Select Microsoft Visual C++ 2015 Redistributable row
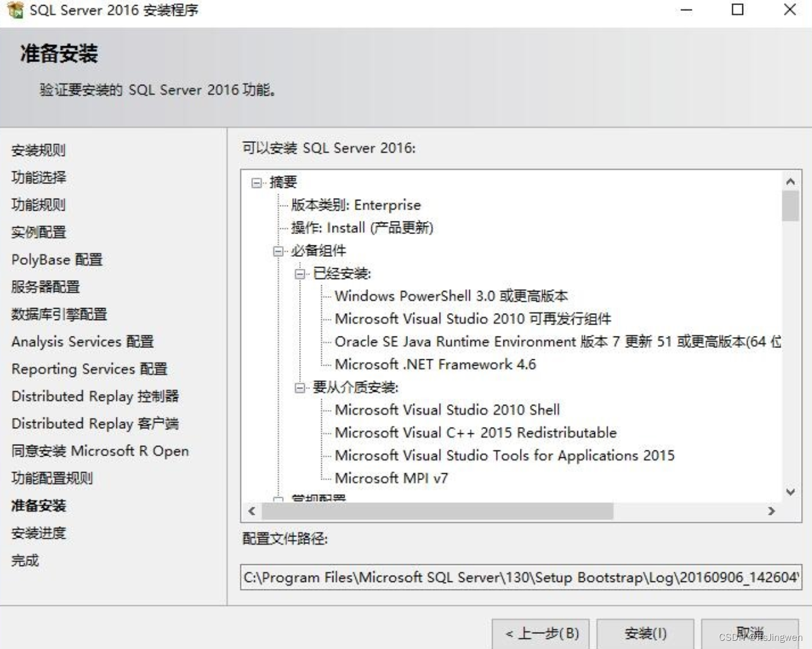The image size is (812, 649). click(476, 433)
